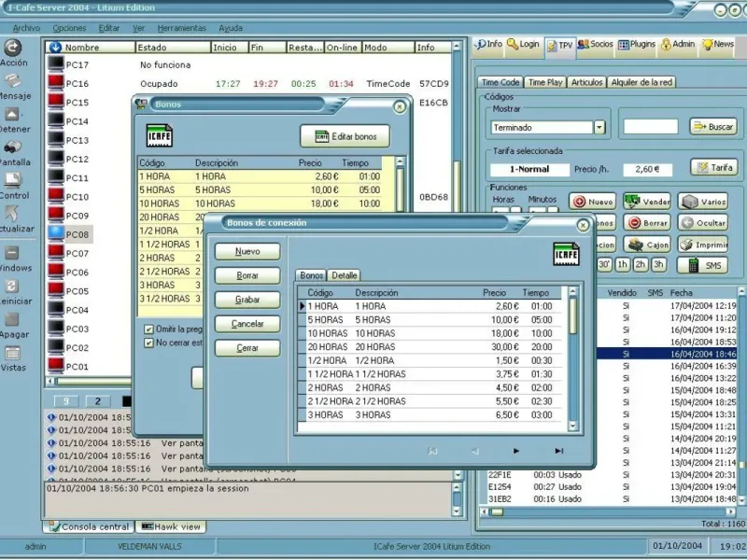Click the Varios button
The image size is (747, 560).
click(703, 202)
